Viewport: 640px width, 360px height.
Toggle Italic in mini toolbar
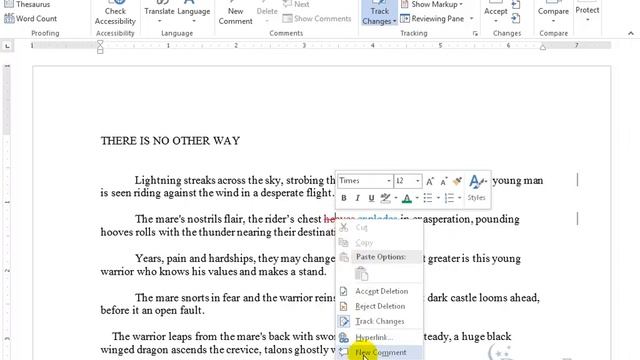[358, 198]
